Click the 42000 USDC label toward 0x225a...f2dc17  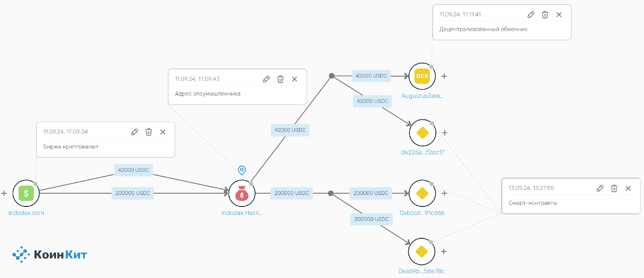[x=372, y=101]
